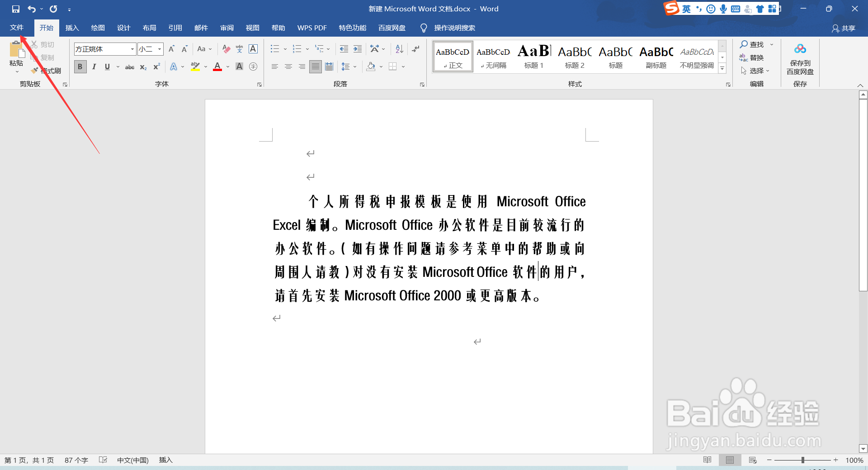Expand bullet list options
This screenshot has height=470, width=868.
[285, 49]
